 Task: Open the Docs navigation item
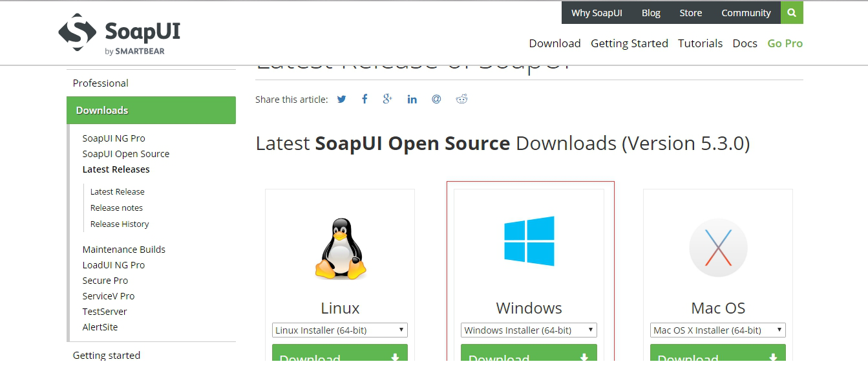coord(745,43)
